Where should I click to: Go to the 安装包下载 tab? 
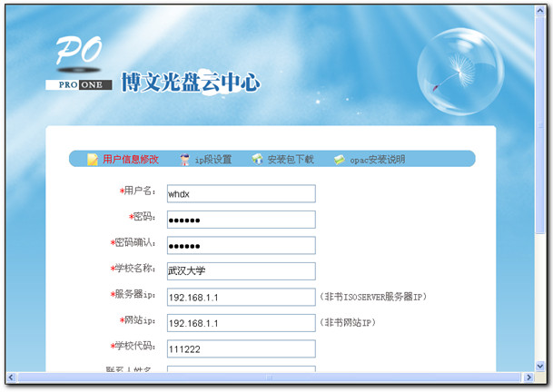pyautogui.click(x=291, y=160)
